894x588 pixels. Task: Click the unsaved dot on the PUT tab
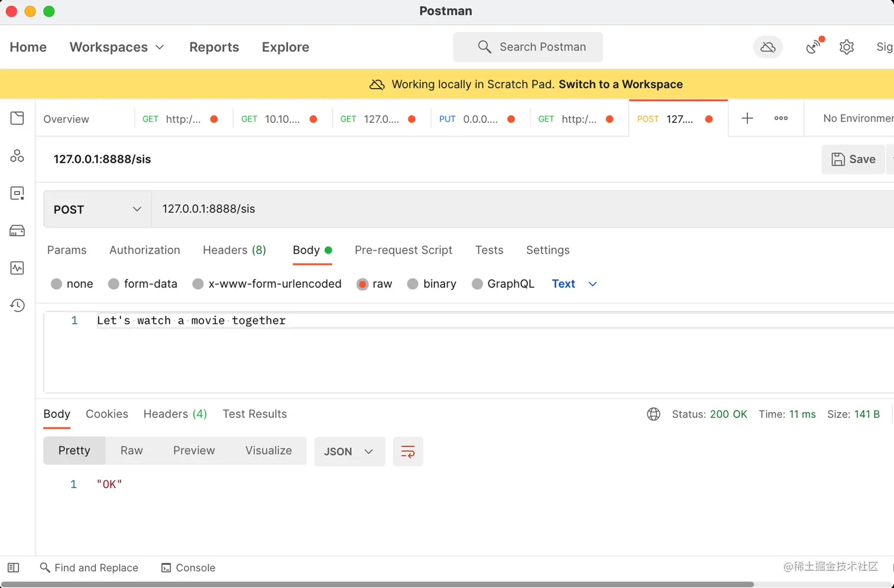(x=511, y=119)
